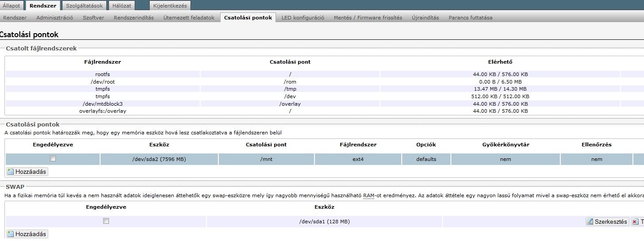Click Hozzáadás button under SWAP section
Image resolution: width=644 pixels, height=241 pixels.
tap(27, 234)
